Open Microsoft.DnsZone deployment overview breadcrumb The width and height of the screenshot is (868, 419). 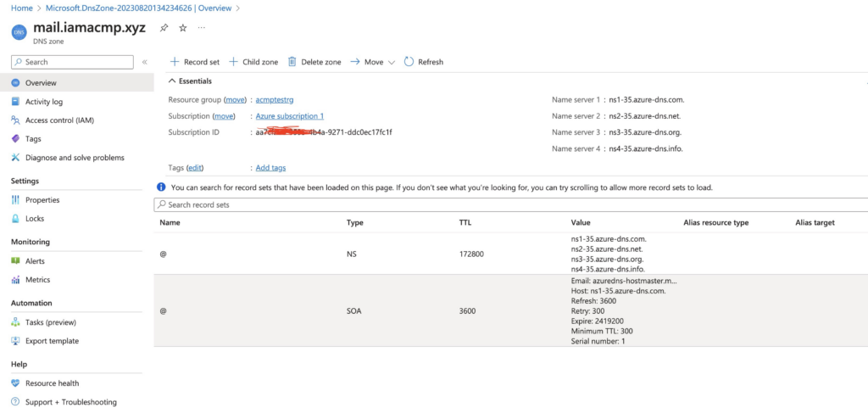[x=139, y=8]
